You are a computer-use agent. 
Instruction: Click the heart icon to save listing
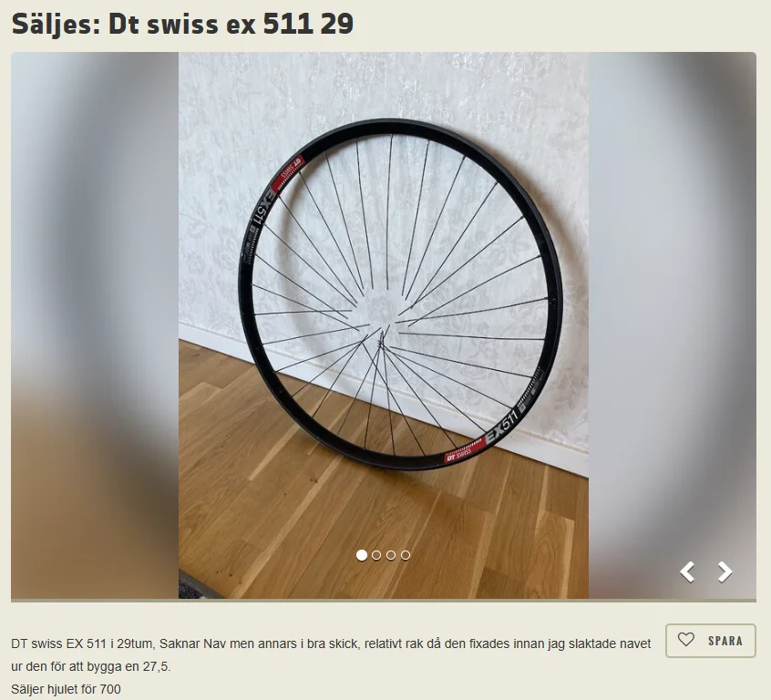pos(686,640)
